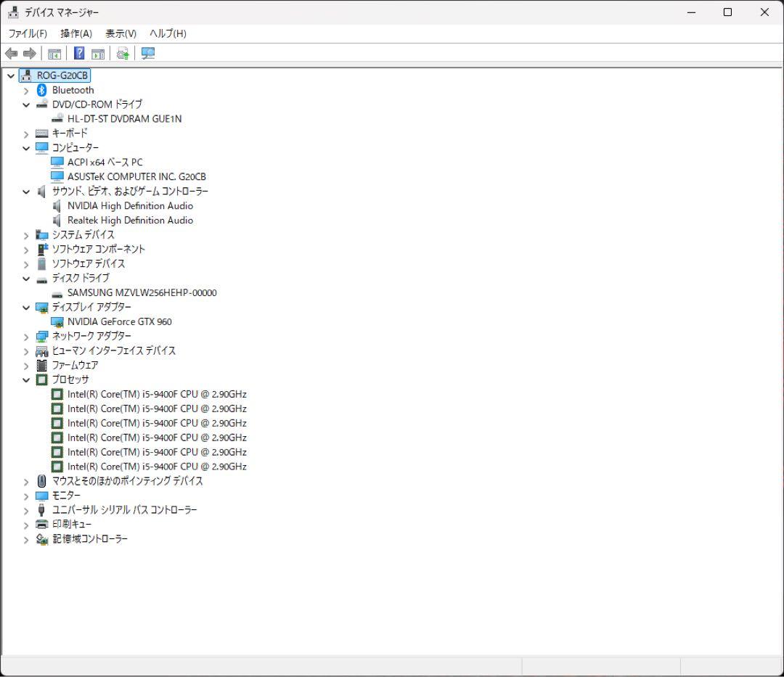Image resolution: width=784 pixels, height=677 pixels.
Task: Click the Realtek High Definition Audio speaker icon
Action: [57, 221]
